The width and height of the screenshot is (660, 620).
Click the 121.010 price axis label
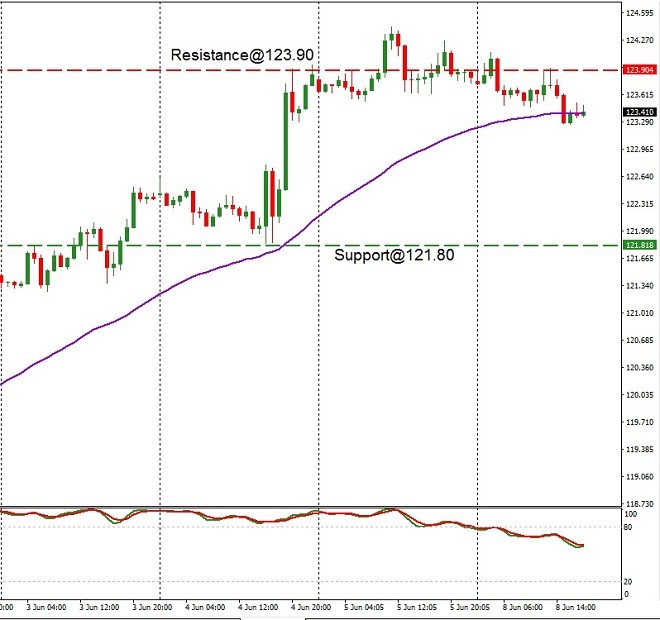pos(640,313)
